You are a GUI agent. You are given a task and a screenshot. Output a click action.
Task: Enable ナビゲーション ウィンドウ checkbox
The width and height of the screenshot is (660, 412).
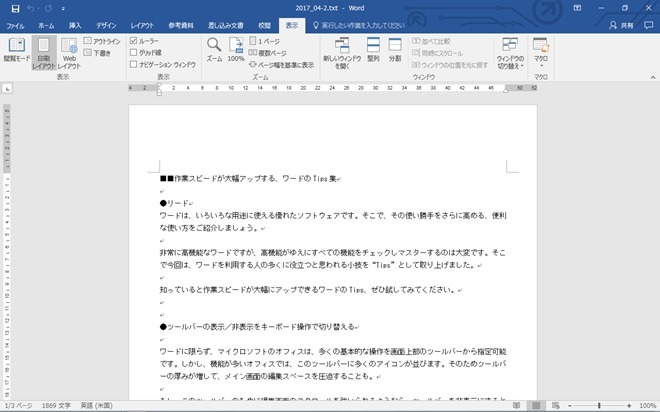point(134,63)
